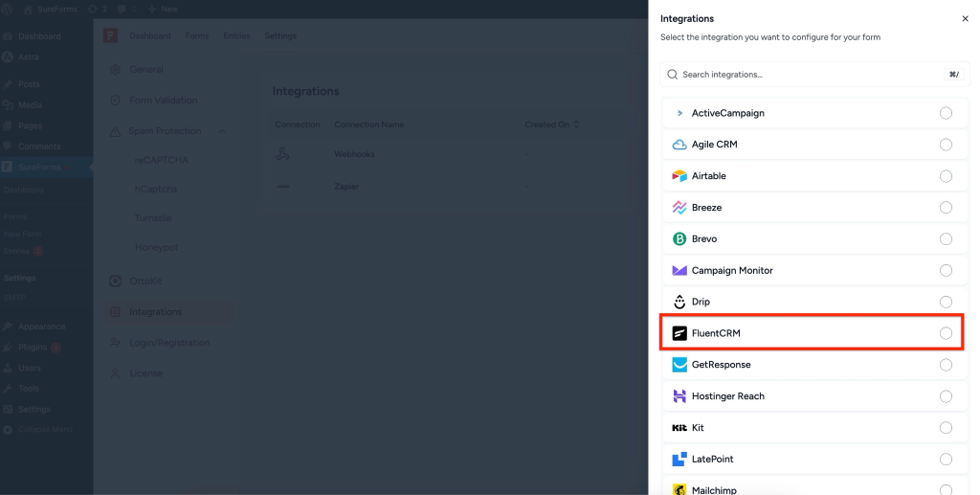Select the Campaign Monitor radio button
The width and height of the screenshot is (980, 495).
pos(946,271)
